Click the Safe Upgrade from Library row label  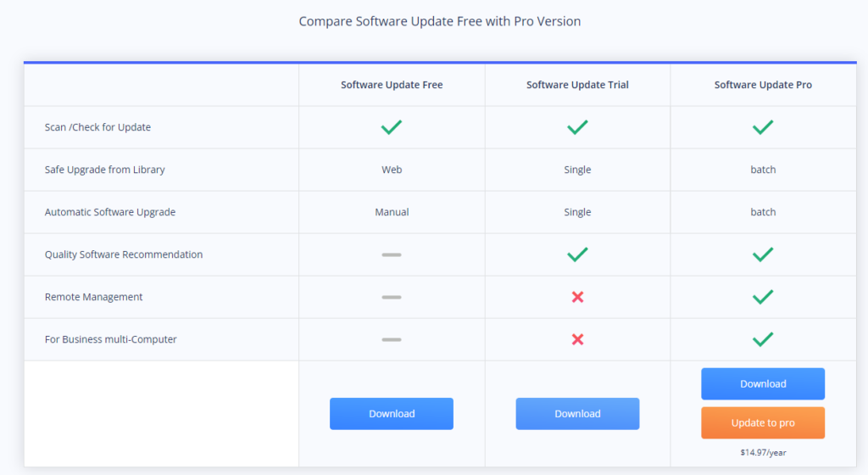tap(105, 170)
